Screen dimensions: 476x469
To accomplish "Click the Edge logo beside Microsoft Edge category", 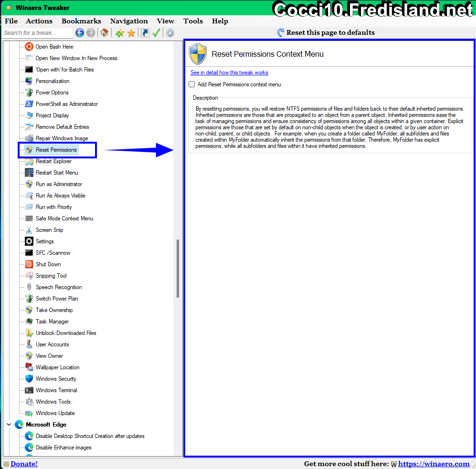I will point(19,425).
